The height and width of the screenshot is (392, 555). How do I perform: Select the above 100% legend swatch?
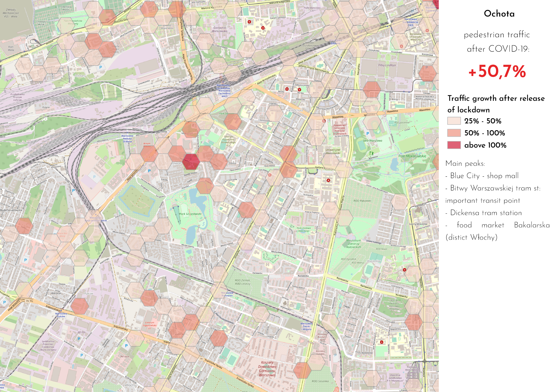[x=454, y=145]
